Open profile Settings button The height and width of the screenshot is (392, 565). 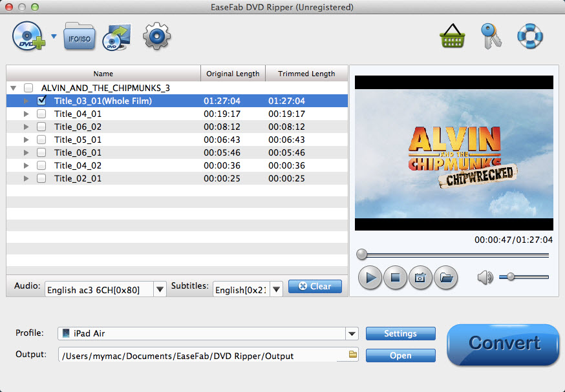400,333
